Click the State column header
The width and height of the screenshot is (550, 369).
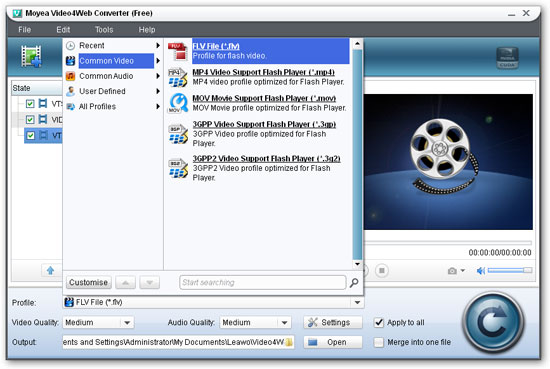coord(36,88)
